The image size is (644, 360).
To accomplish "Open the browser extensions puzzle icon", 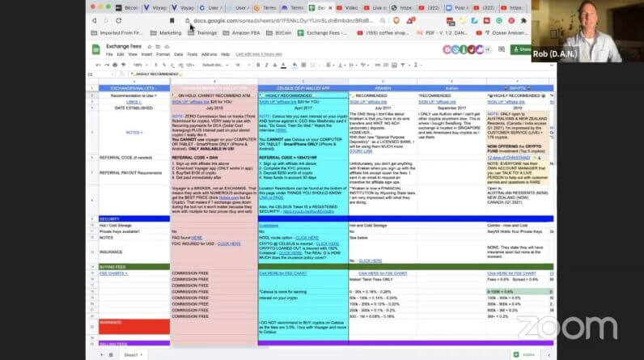I will tap(523, 20).
